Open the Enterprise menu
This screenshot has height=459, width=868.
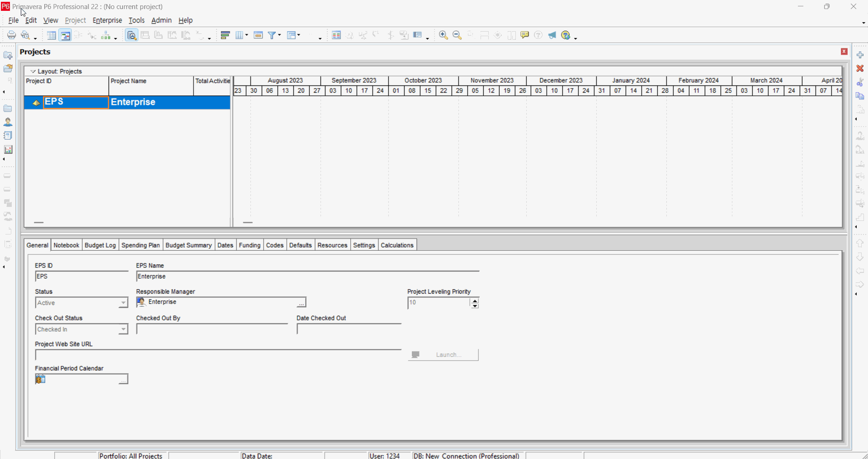pyautogui.click(x=107, y=20)
